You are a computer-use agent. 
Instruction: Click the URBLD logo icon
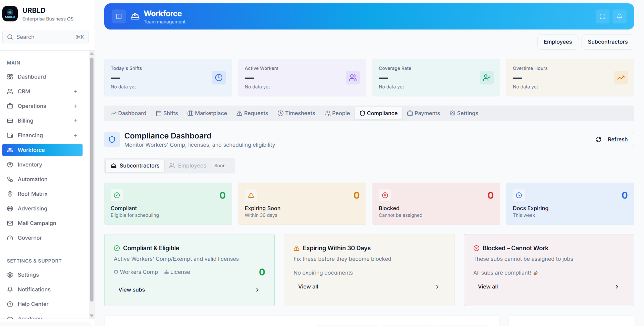pos(10,14)
